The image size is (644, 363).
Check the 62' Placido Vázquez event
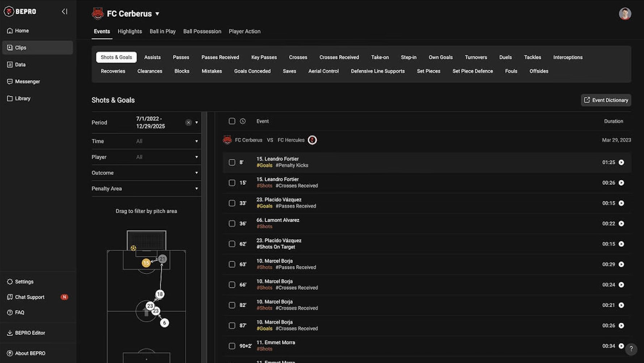232,244
